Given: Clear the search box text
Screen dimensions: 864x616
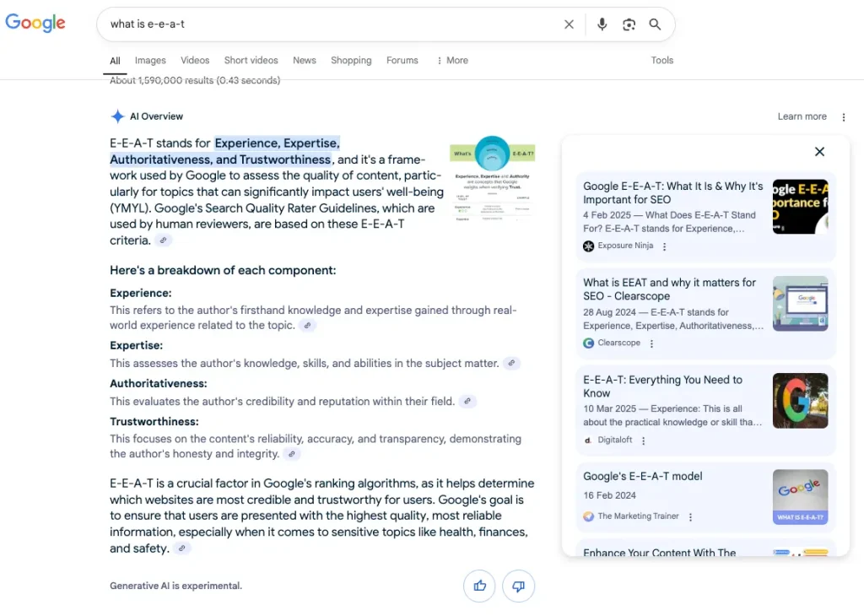Looking at the screenshot, I should (x=569, y=24).
